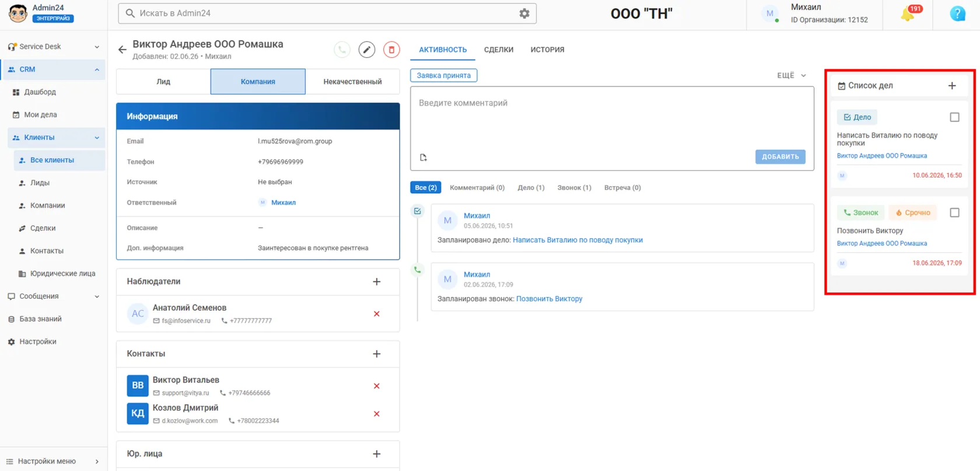Click the ВВ contact avatar
The width and height of the screenshot is (980, 471).
click(x=138, y=386)
